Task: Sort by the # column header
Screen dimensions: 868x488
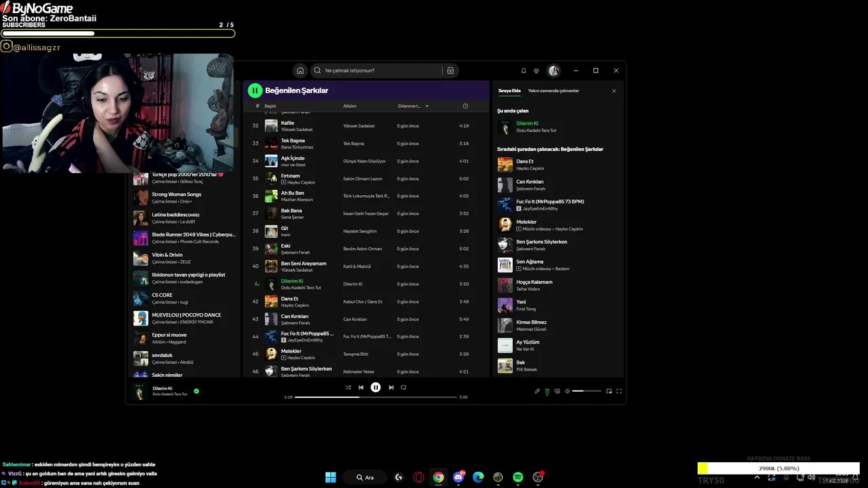Action: pos(258,106)
